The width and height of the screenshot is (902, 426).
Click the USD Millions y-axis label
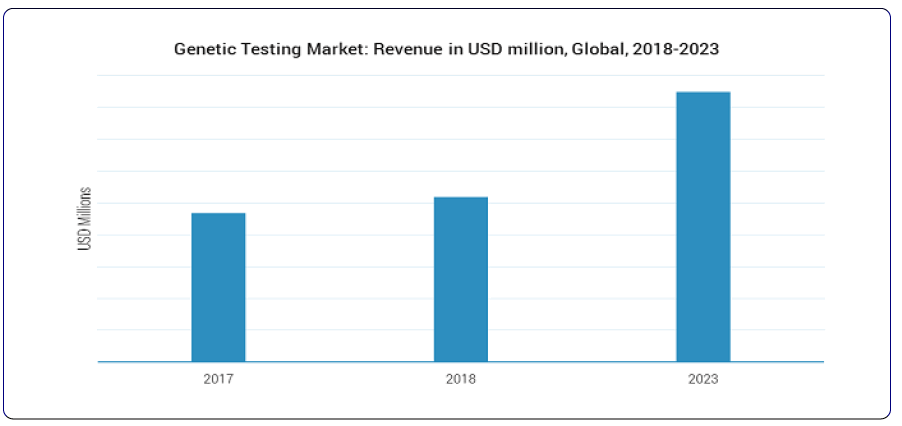(85, 218)
